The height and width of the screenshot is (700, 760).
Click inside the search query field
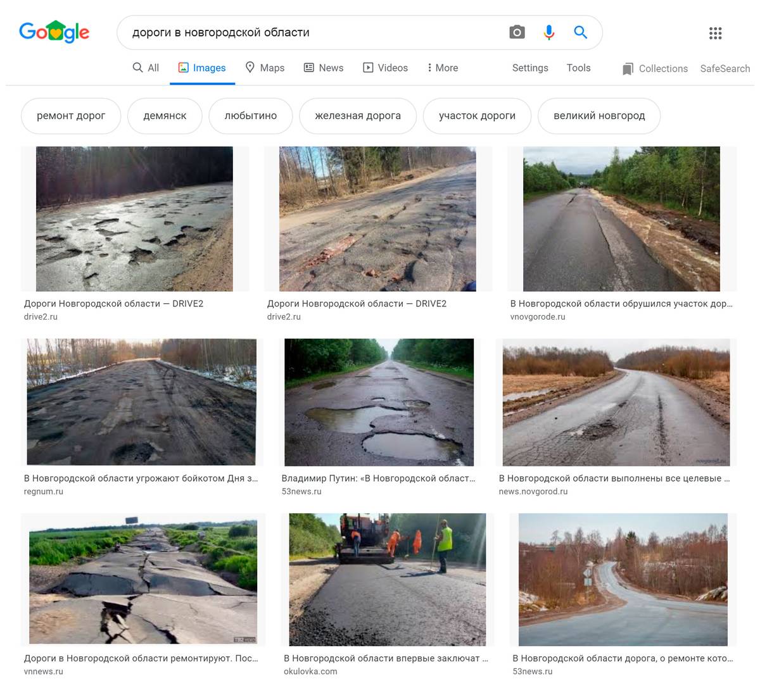coord(313,32)
